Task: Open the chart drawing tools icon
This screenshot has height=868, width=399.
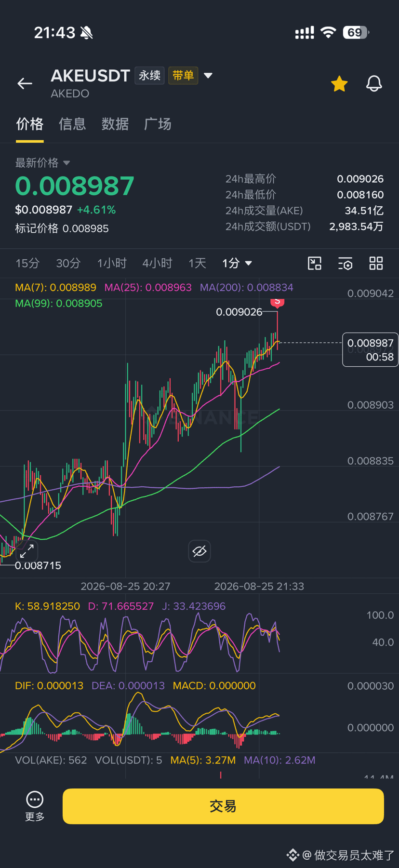Action: (x=315, y=263)
